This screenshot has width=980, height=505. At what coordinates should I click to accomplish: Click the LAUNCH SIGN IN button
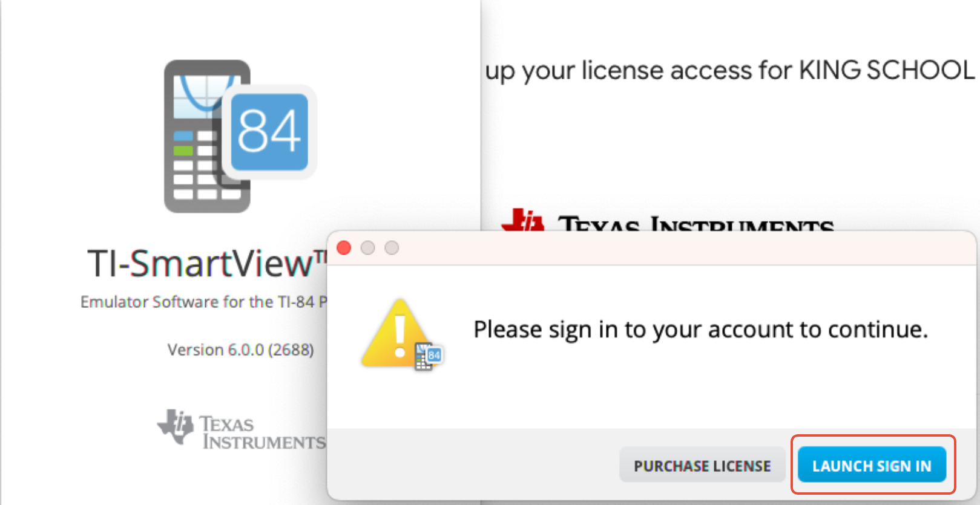pos(872,465)
